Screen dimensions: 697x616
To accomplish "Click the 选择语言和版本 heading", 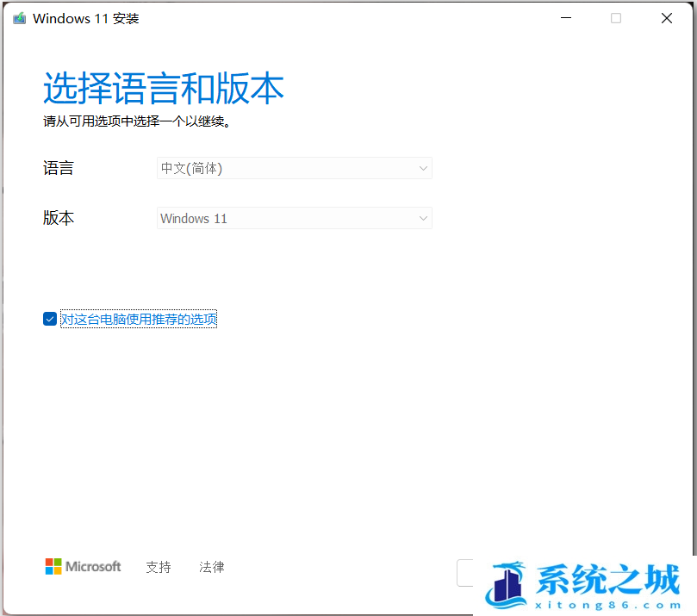I will pyautogui.click(x=164, y=89).
